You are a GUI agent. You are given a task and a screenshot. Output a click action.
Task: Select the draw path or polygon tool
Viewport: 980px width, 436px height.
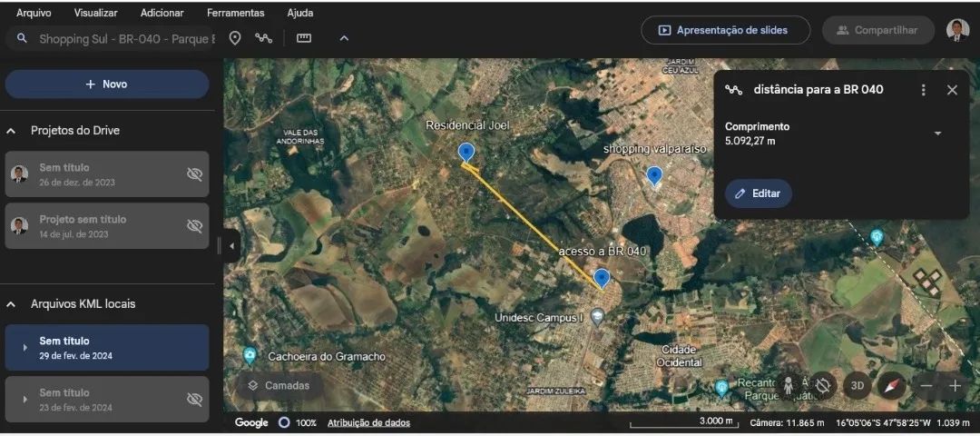coord(264,39)
